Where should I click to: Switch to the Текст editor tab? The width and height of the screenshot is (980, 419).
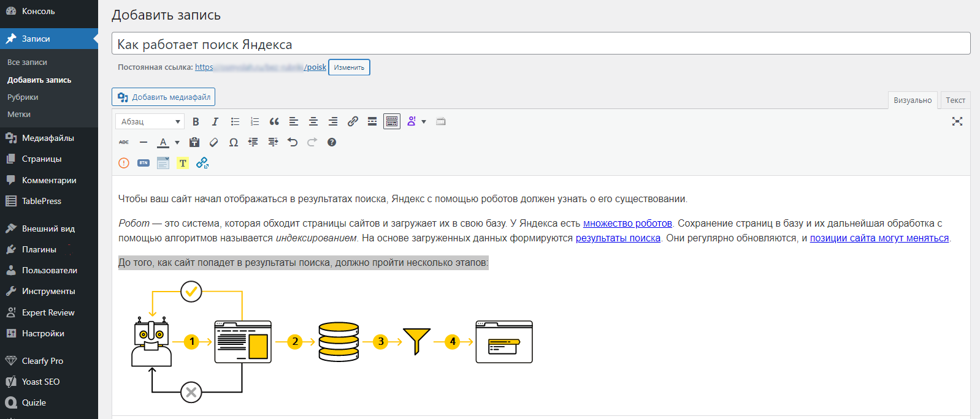click(955, 100)
